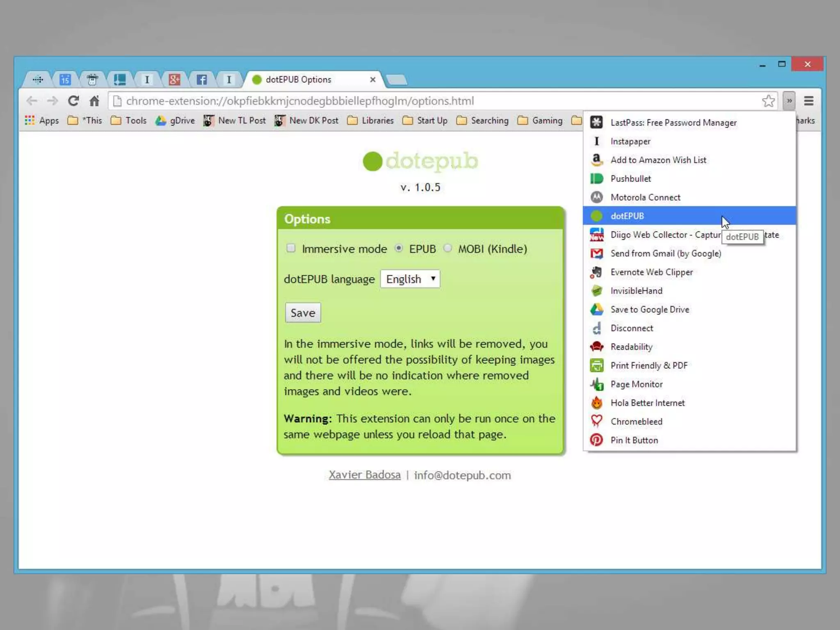Select the MOBI (Kindle) radio button
Screen dimensions: 840x630
[x=447, y=248]
